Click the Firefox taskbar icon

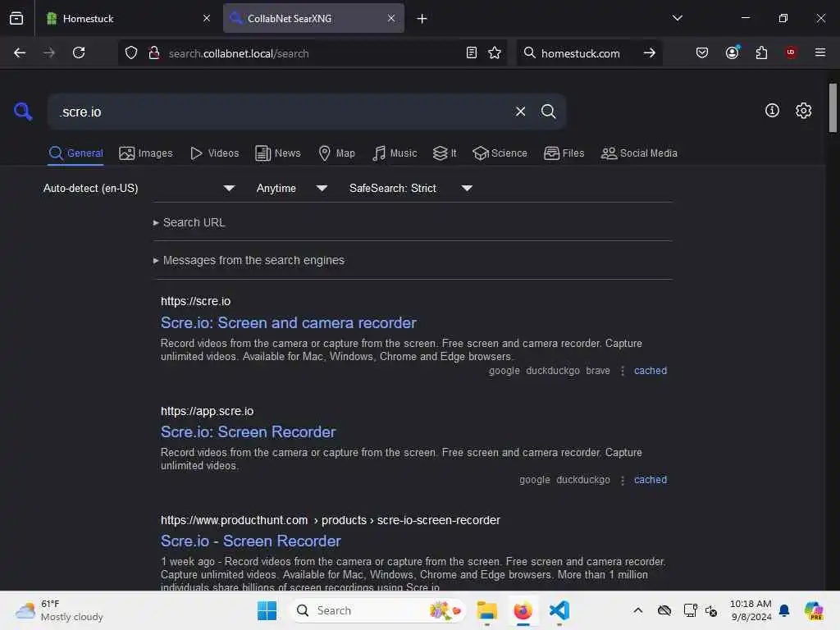523,610
